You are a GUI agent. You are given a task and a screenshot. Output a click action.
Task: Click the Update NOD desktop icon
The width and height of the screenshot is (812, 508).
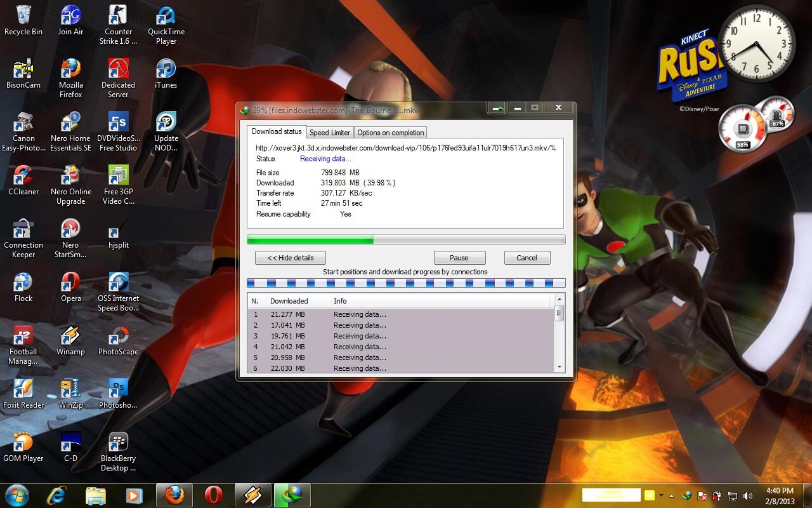(x=166, y=131)
